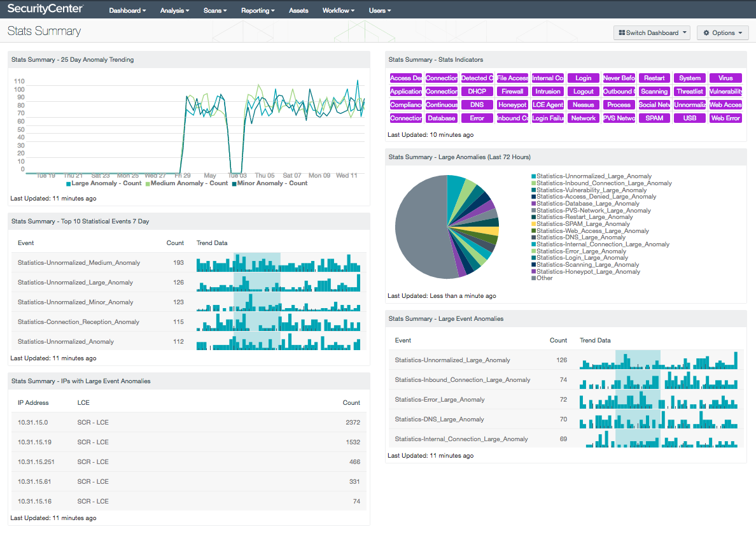Click trend sparkline for Statistics-Internal_Connection_Large_Anomaly
The image size is (756, 536).
tap(659, 439)
